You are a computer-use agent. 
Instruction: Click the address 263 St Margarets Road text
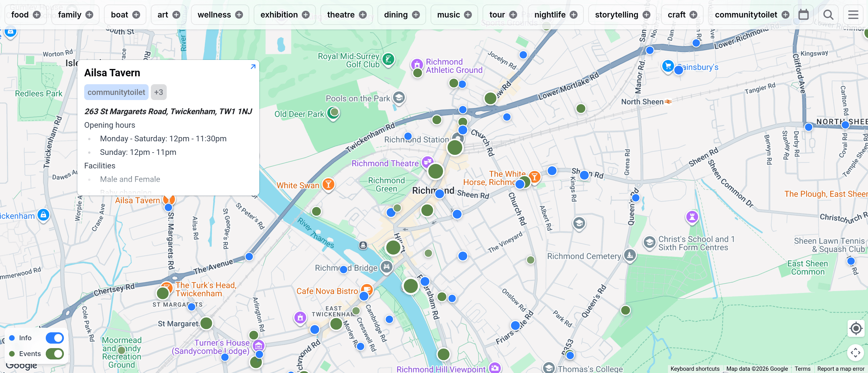pos(168,112)
